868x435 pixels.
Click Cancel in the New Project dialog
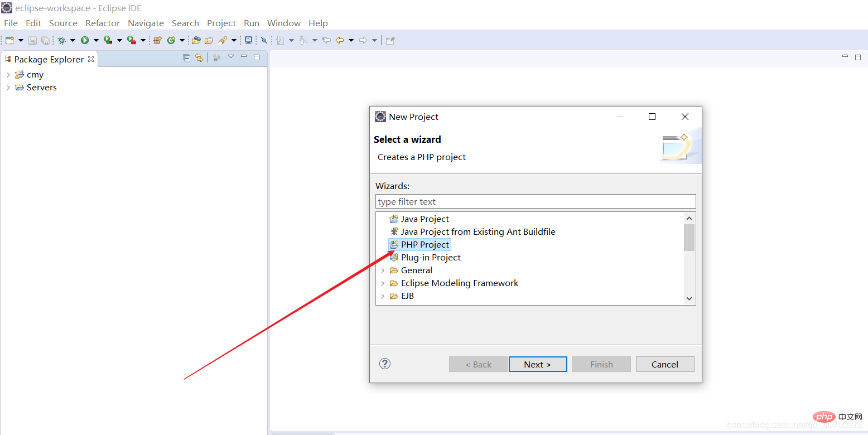point(665,364)
